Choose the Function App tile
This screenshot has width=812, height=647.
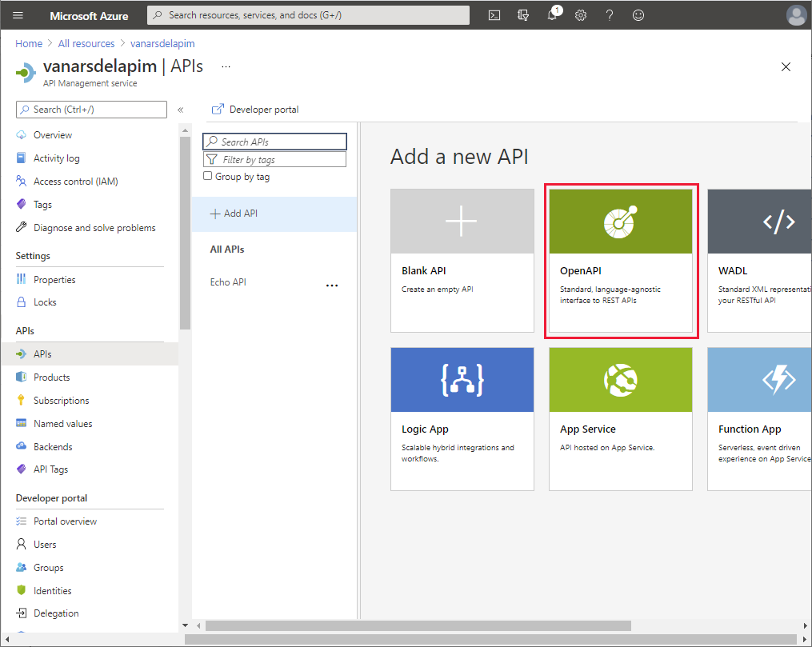point(759,419)
